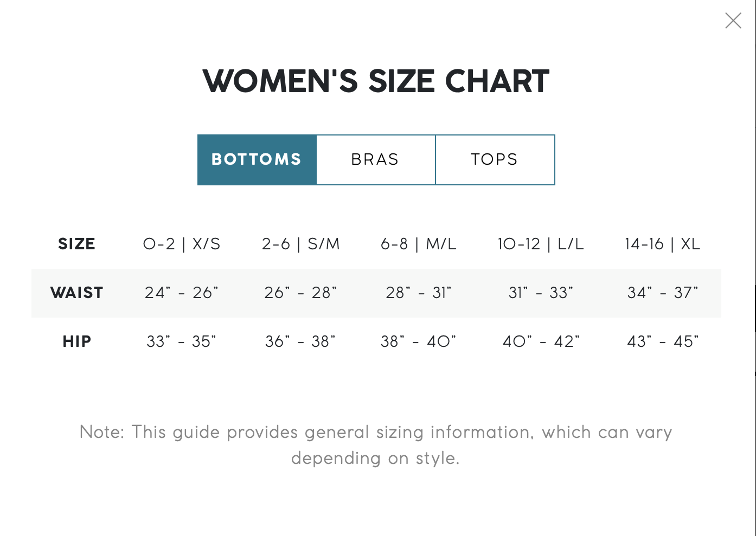Click the Women's Size Chart heading

pos(376,81)
